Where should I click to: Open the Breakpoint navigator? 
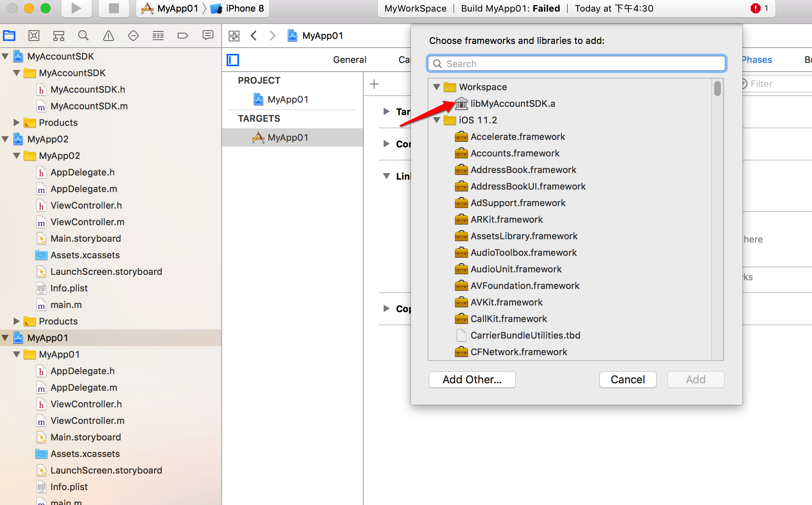(x=183, y=36)
